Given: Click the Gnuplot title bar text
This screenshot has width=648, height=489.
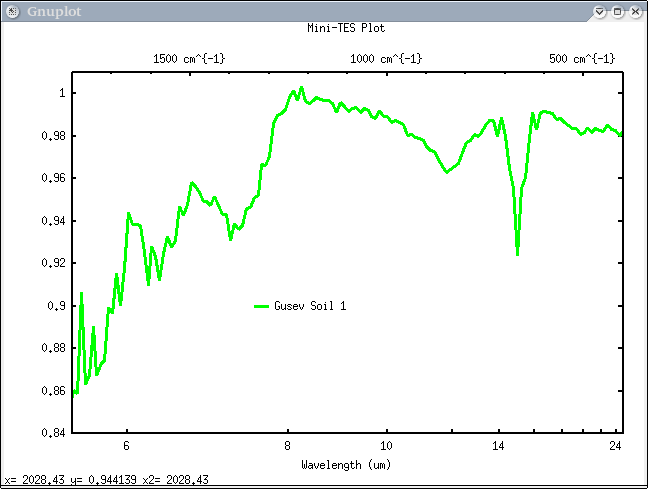Looking at the screenshot, I should [54, 12].
